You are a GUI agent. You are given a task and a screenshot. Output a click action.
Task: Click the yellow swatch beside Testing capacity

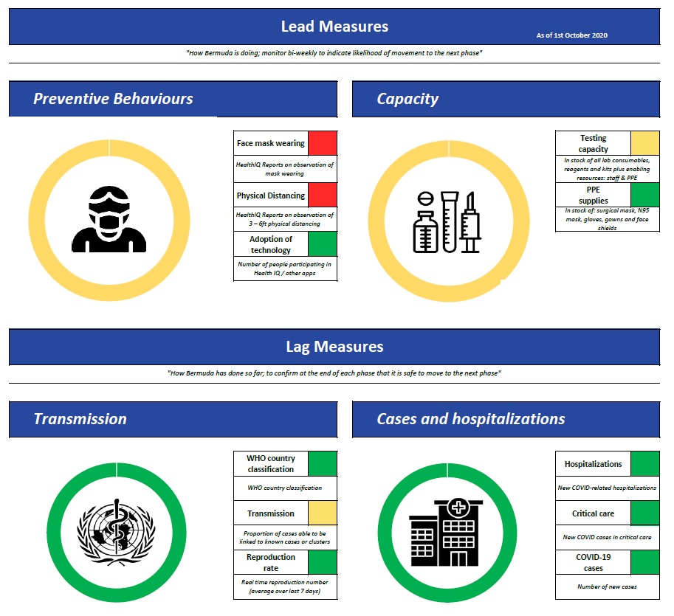point(644,143)
